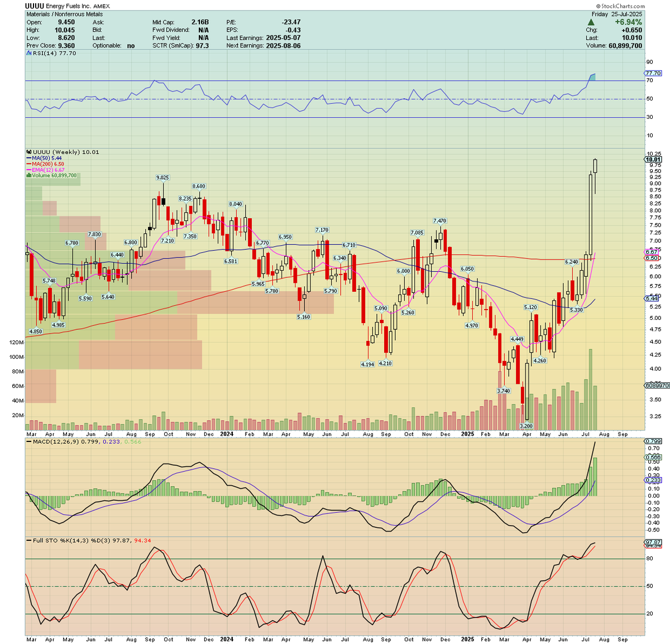Image resolution: width=670 pixels, height=644 pixels.
Task: Click the StockCharts.com copyright text
Action: coord(619,6)
